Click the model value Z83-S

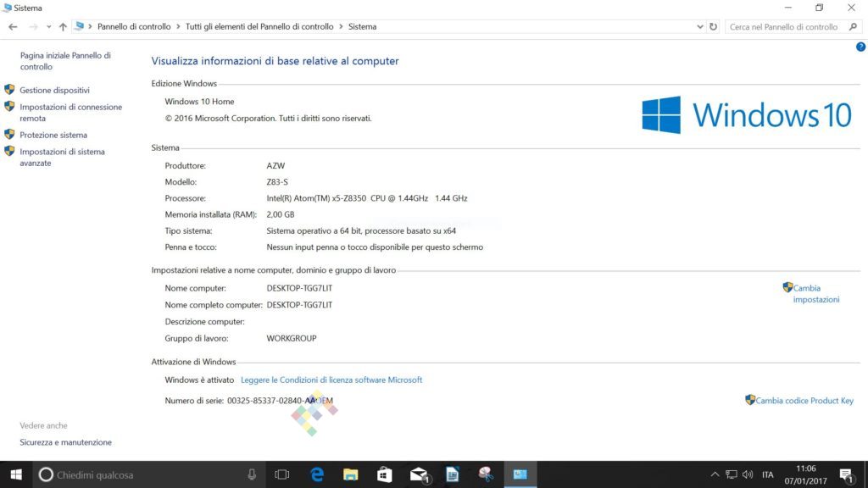click(277, 182)
